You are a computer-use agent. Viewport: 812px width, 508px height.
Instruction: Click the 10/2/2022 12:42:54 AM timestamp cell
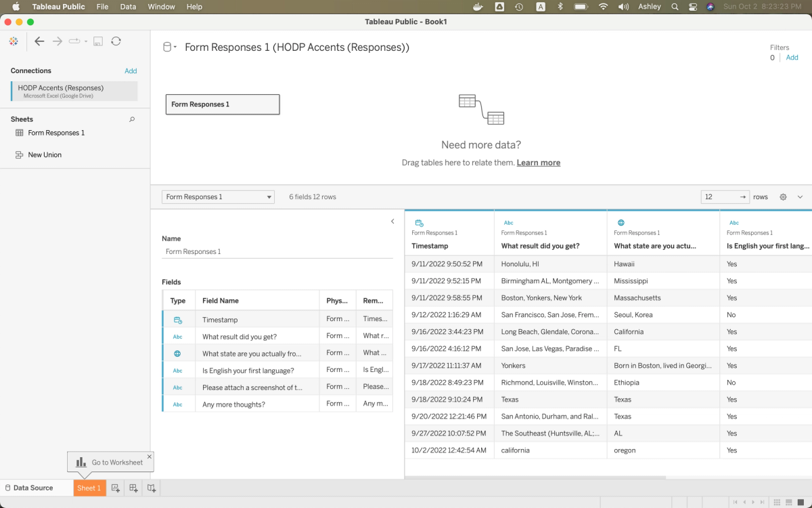(449, 450)
